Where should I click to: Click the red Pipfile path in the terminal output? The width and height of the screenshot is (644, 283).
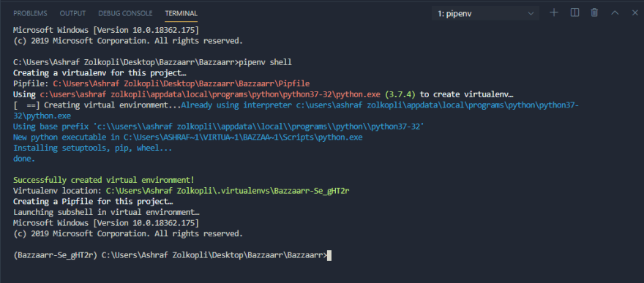[181, 83]
